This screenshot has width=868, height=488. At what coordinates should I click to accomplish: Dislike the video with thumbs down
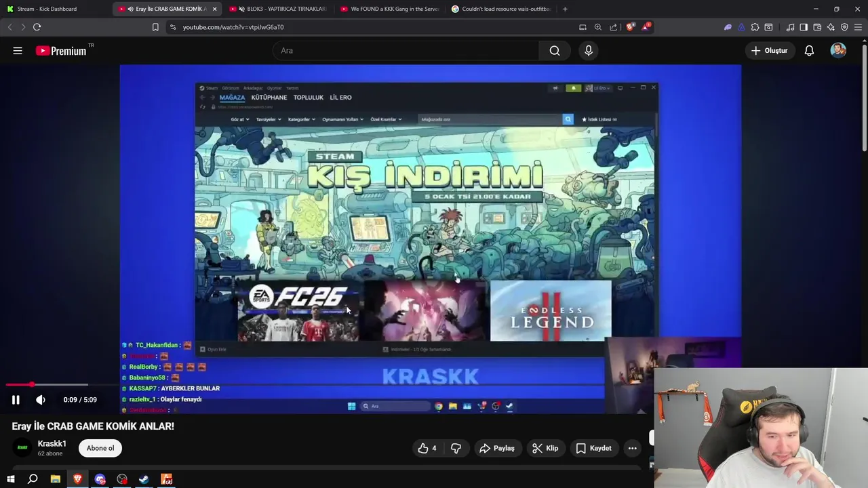456,448
